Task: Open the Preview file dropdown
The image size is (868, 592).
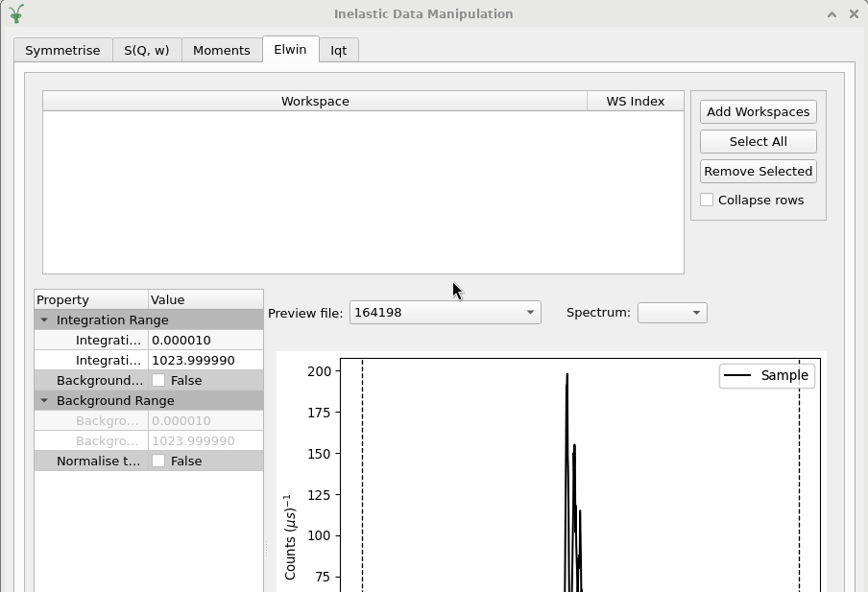Action: point(445,313)
